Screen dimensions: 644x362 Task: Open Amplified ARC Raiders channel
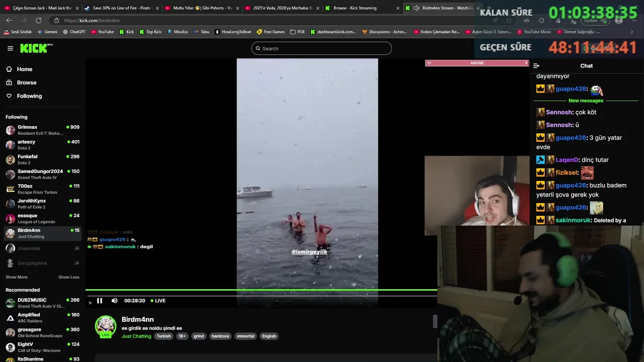tap(42, 318)
